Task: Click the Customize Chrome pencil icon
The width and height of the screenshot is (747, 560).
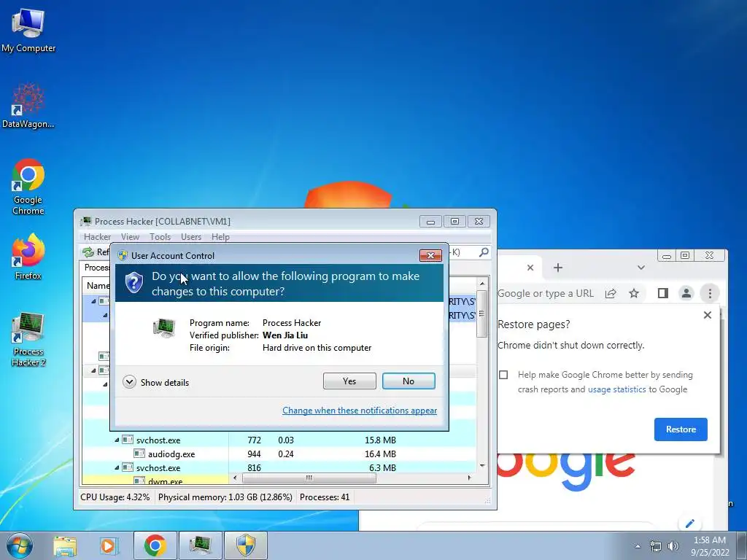Action: pos(690,524)
